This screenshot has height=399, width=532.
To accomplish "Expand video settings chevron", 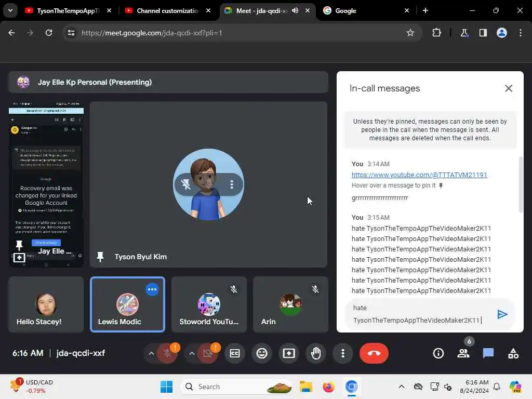I will (192, 353).
